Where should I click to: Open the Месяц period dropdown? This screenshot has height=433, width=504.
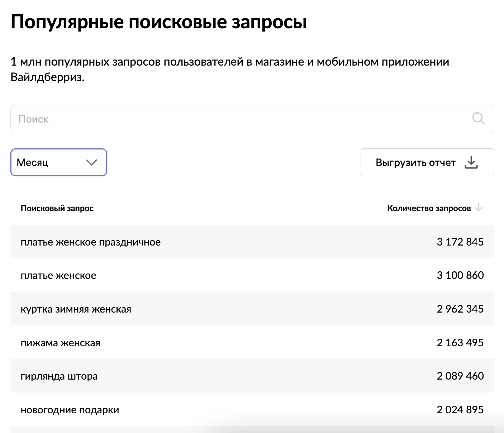pos(59,162)
